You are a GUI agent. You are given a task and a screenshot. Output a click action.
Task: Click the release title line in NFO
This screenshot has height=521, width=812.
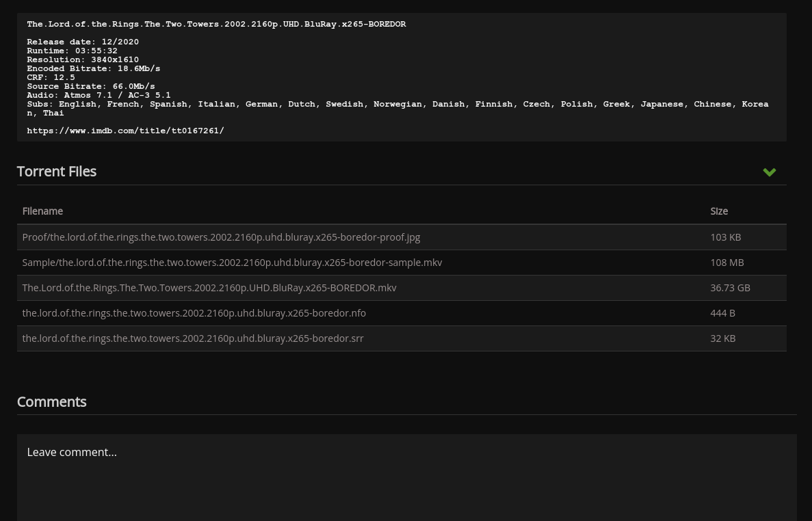(216, 25)
